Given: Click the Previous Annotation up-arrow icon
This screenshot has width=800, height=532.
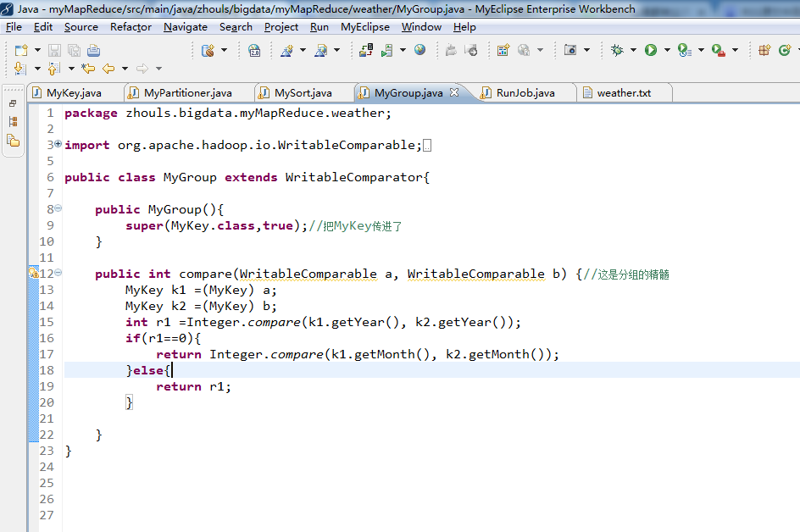Looking at the screenshot, I should click(53, 69).
